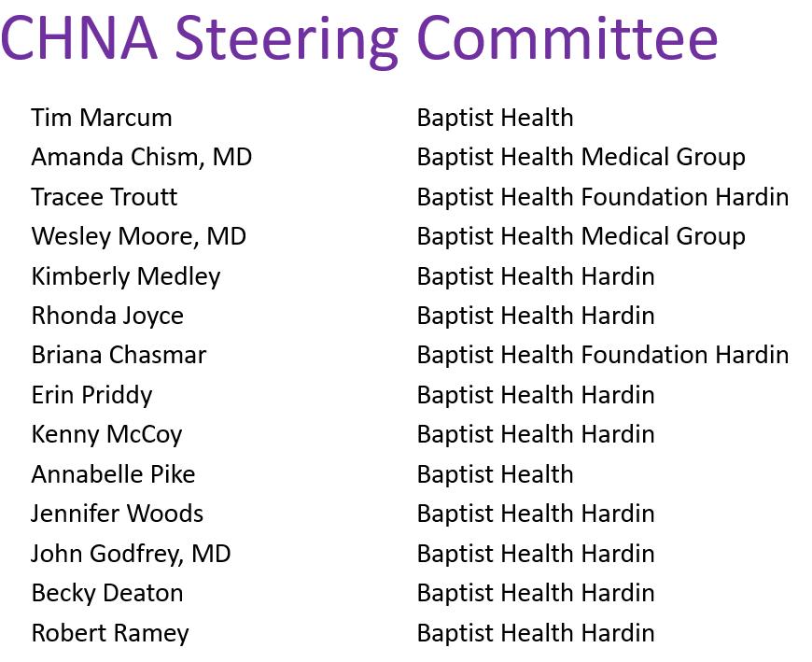Select Becky Deaton's name

tap(107, 593)
